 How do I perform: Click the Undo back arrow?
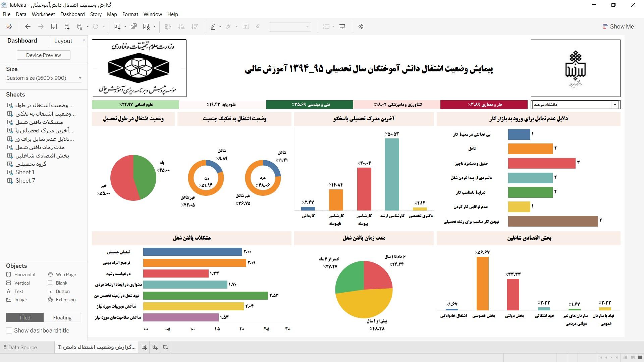[28, 26]
